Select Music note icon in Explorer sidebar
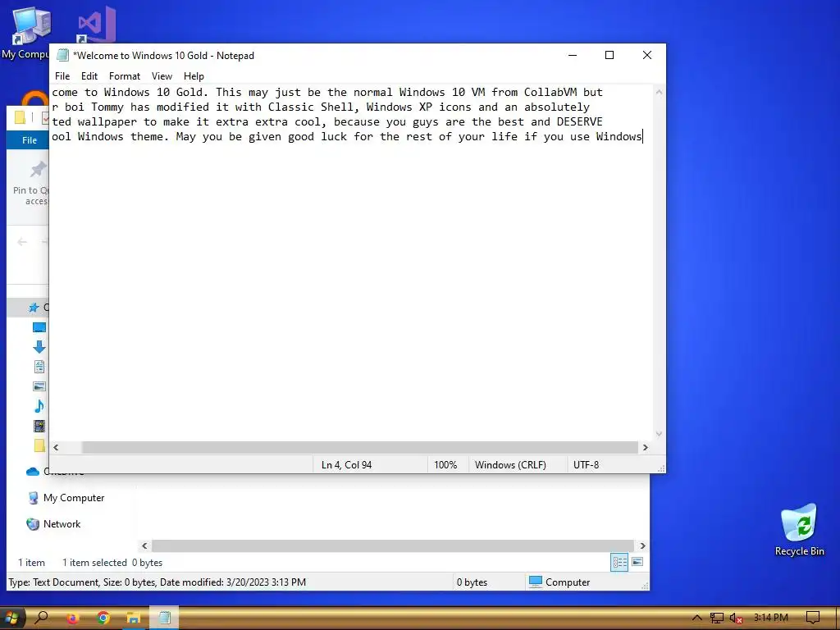Viewport: 840px width, 630px height. point(39,406)
